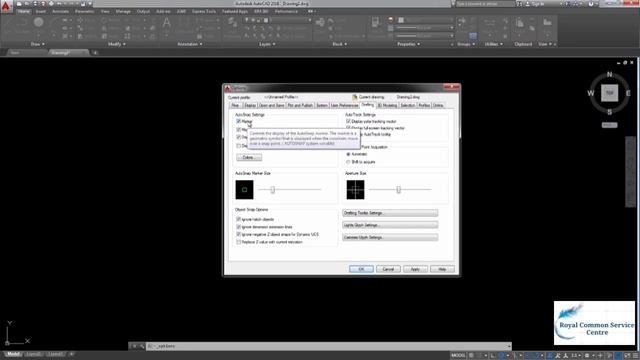
Task: Click the Match Properties icon
Action: click(x=376, y=23)
